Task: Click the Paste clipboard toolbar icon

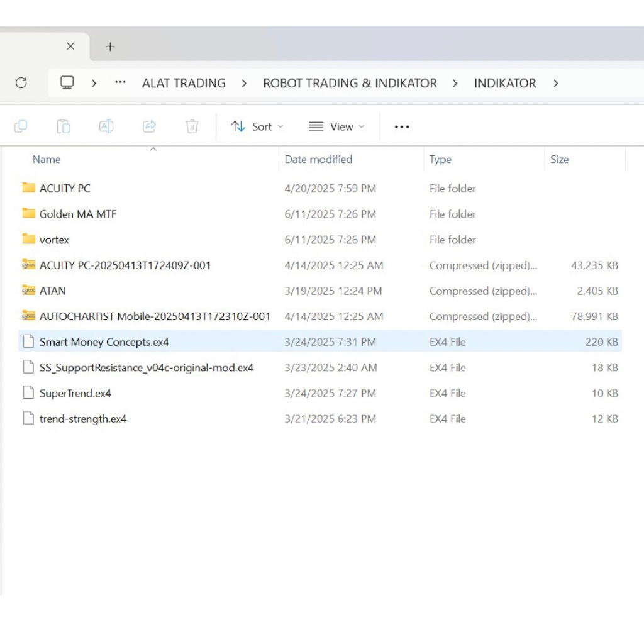Action: click(64, 126)
